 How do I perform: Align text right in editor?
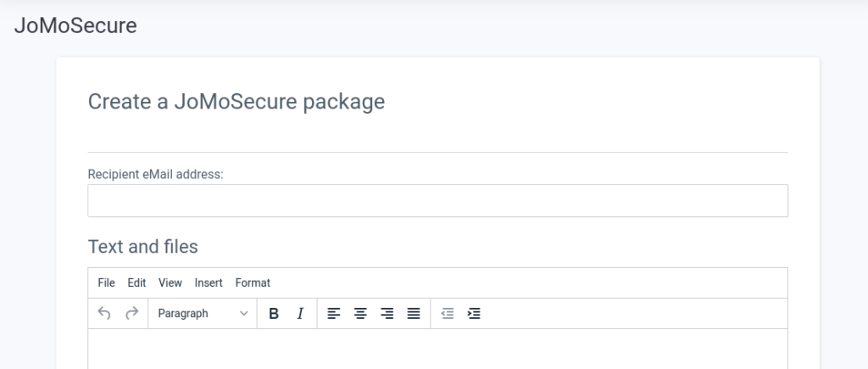387,314
